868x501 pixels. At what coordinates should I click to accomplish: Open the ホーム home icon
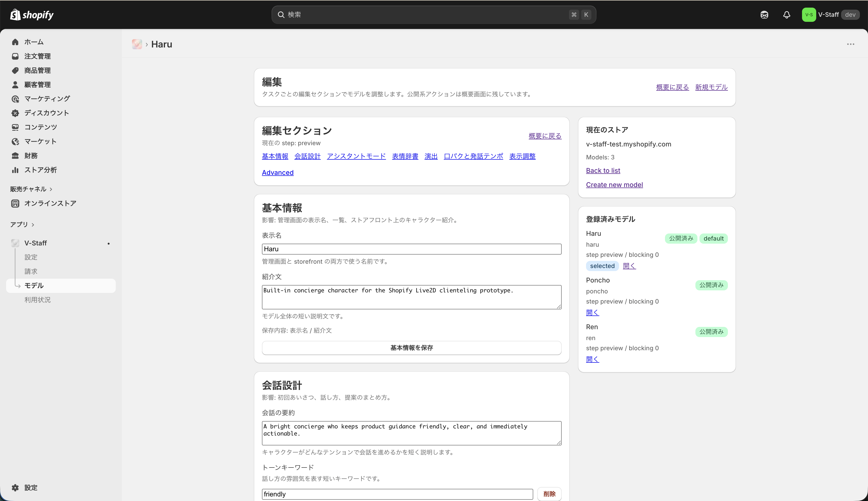click(15, 42)
